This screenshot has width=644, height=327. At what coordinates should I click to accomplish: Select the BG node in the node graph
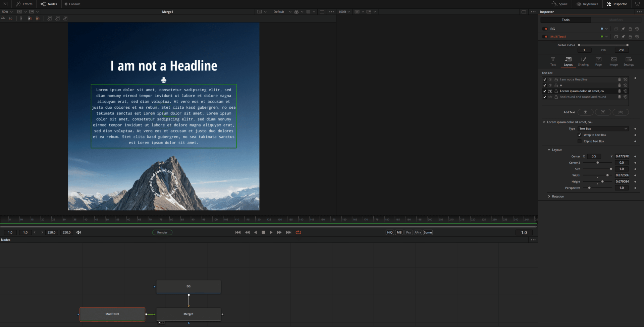coord(189,287)
